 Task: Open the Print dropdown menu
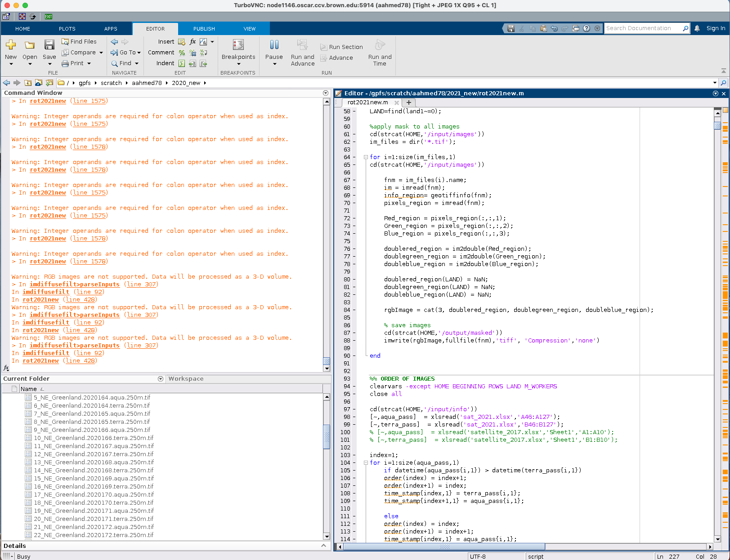click(x=89, y=63)
